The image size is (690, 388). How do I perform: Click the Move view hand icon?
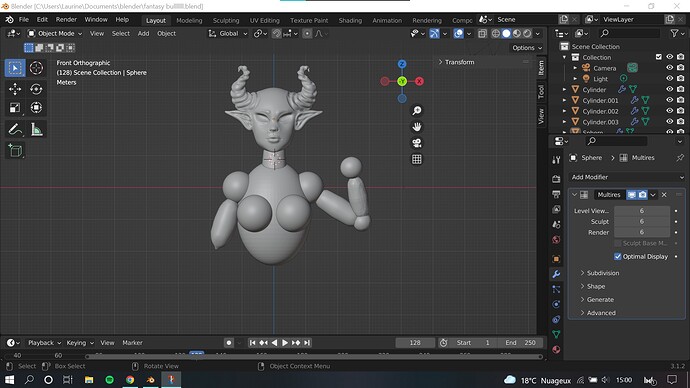pos(417,127)
